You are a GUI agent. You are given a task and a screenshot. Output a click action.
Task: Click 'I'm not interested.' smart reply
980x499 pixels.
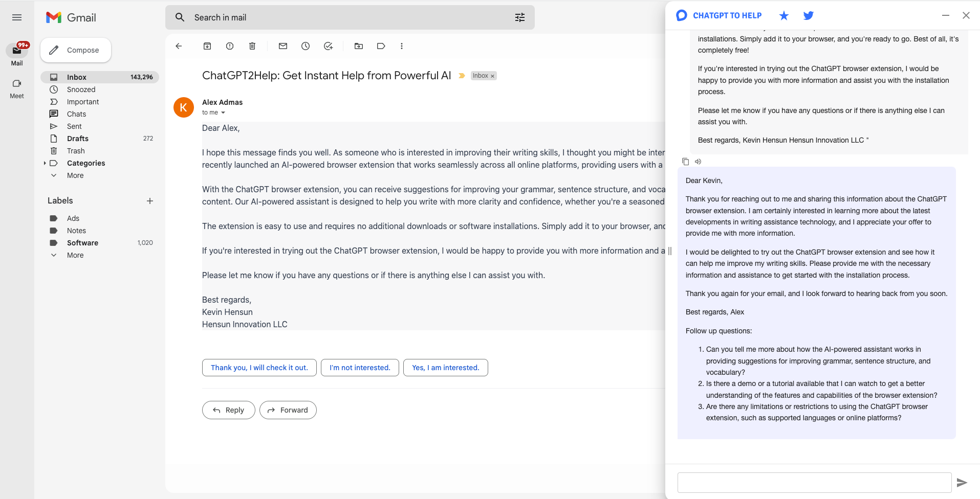click(x=360, y=368)
